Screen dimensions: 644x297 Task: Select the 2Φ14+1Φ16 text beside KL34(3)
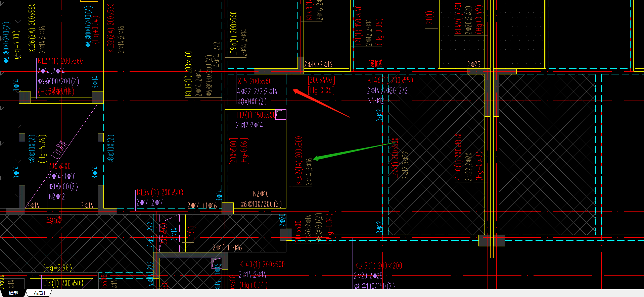point(202,205)
